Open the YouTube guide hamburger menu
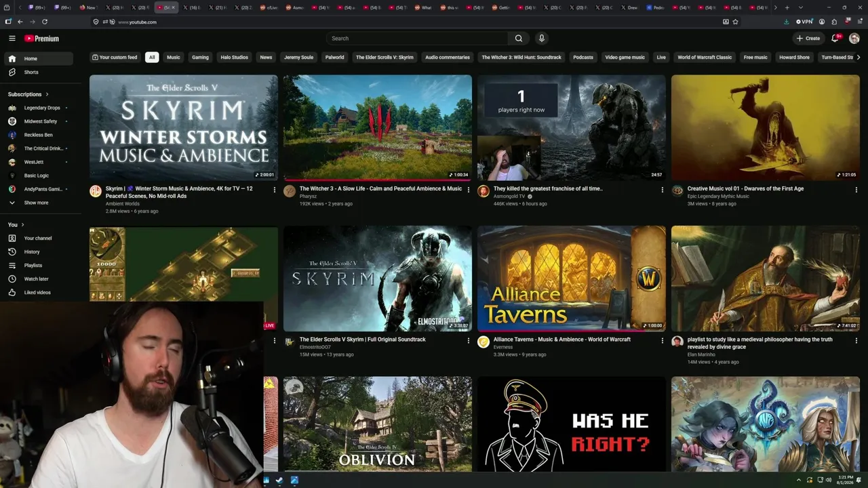The image size is (868, 488). click(x=12, y=39)
